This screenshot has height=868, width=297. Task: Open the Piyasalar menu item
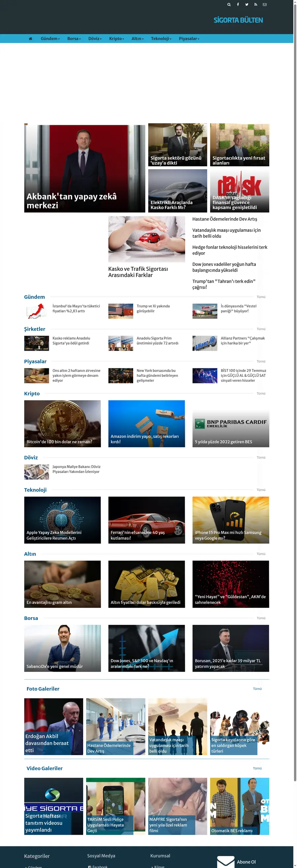click(x=189, y=39)
